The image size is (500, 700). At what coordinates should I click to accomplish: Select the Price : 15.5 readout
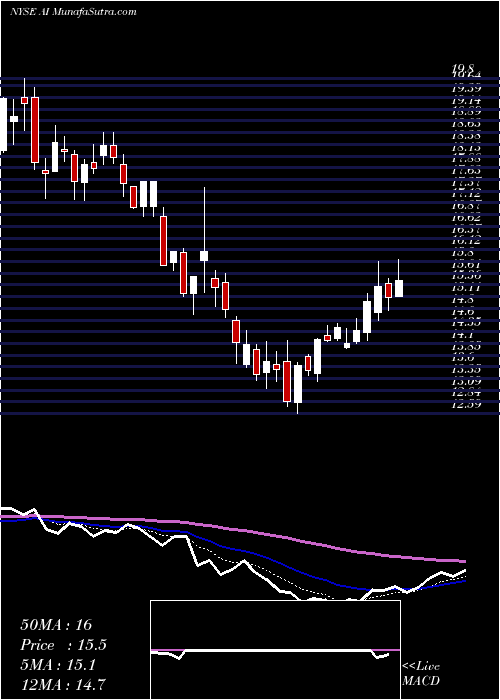(63, 645)
